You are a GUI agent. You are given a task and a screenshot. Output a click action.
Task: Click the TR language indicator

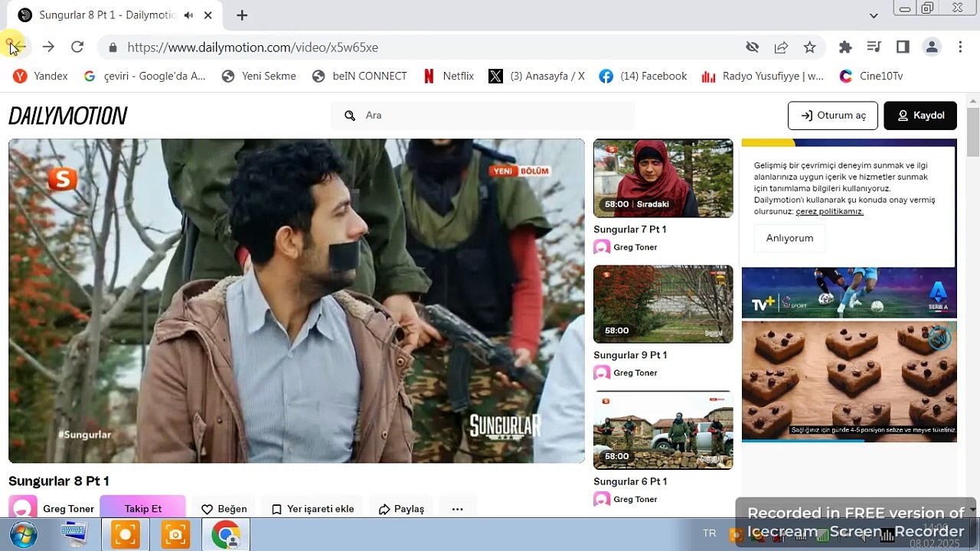710,533
